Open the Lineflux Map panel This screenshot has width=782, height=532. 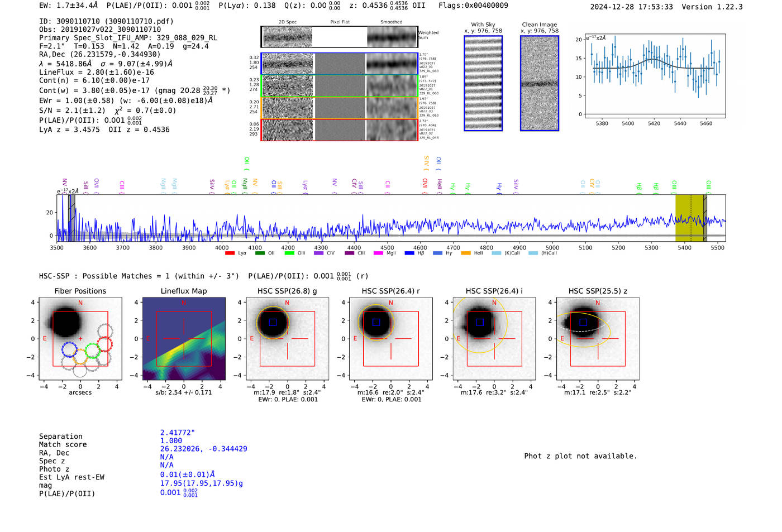[x=184, y=339]
